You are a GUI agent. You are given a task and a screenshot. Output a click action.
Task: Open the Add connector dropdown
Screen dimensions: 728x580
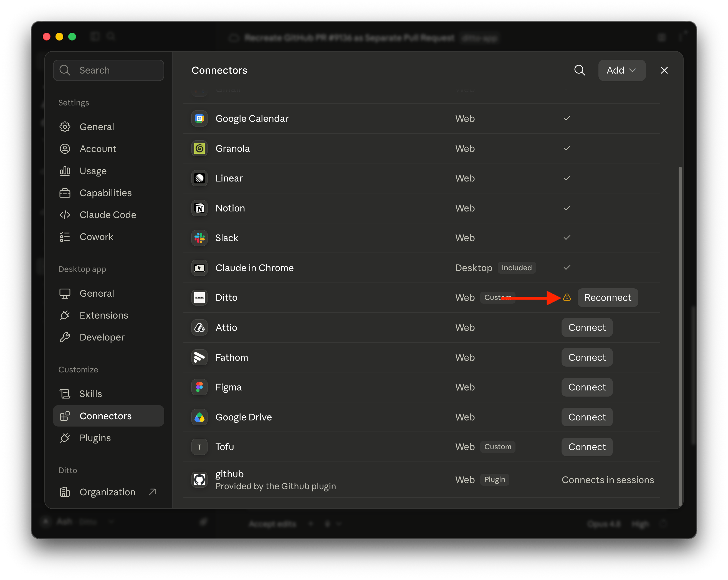coord(622,70)
